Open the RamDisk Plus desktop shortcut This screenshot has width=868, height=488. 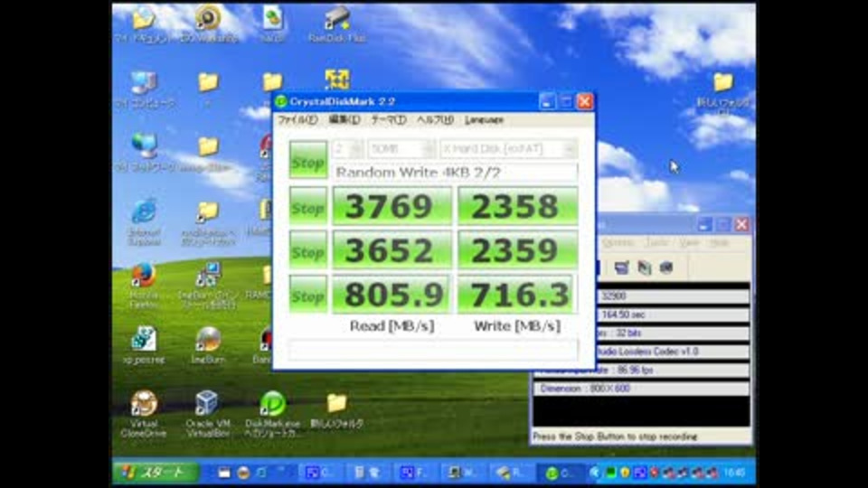336,23
